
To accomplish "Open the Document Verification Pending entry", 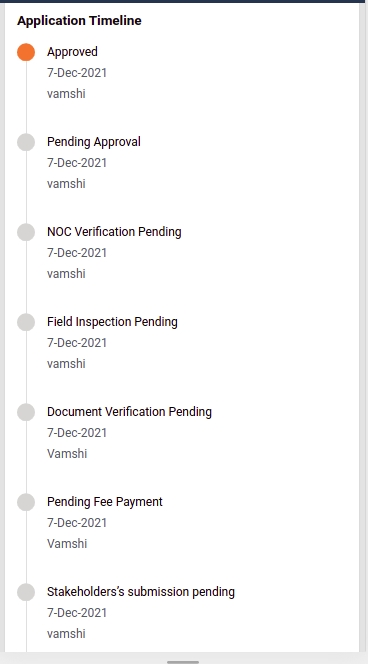I will coord(129,412).
